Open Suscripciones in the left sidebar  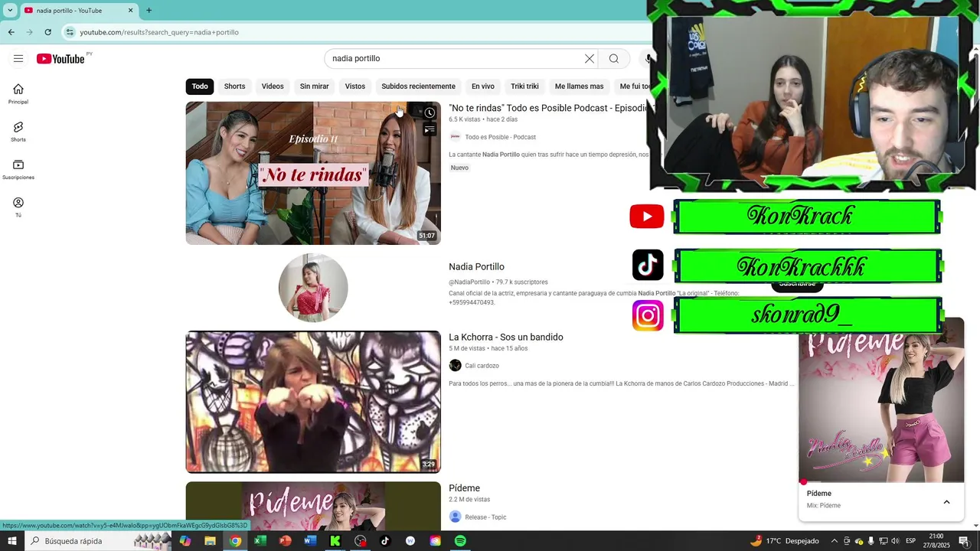coord(18,170)
